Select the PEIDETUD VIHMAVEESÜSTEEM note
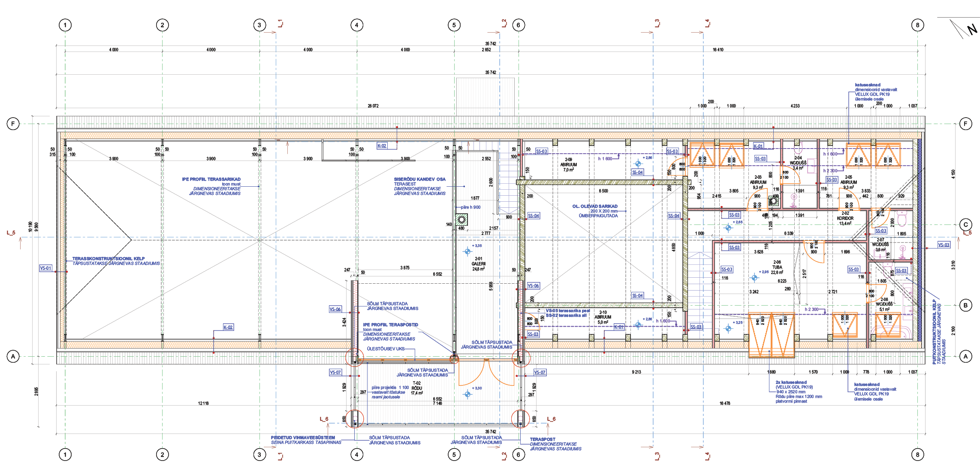Screen dimensions: 980x476 point(303,437)
